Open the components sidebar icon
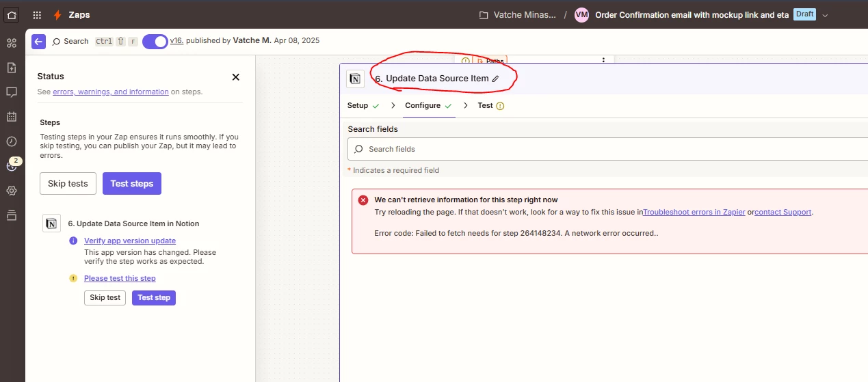This screenshot has height=382, width=868. tap(12, 43)
